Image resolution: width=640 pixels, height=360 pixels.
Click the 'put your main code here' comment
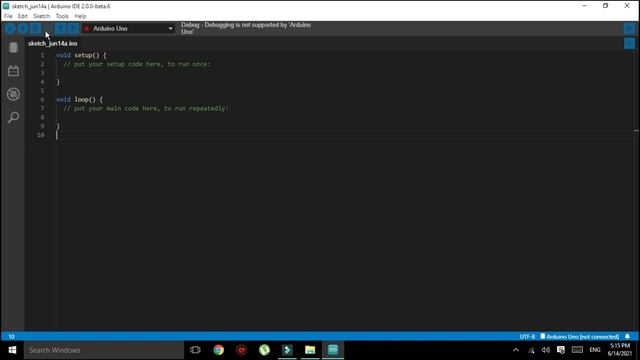146,109
